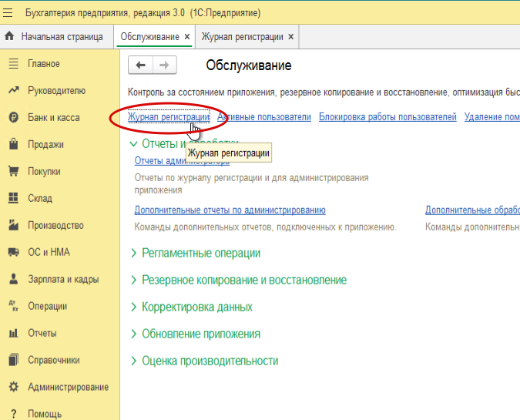This screenshot has width=520, height=420.
Task: Click the back navigation arrow button
Action: click(139, 66)
